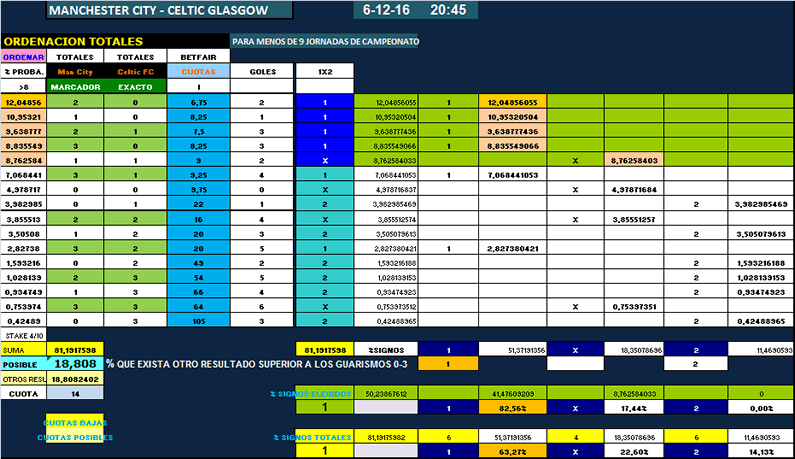
Task: Select the match date 6-12-16
Action: [x=386, y=10]
